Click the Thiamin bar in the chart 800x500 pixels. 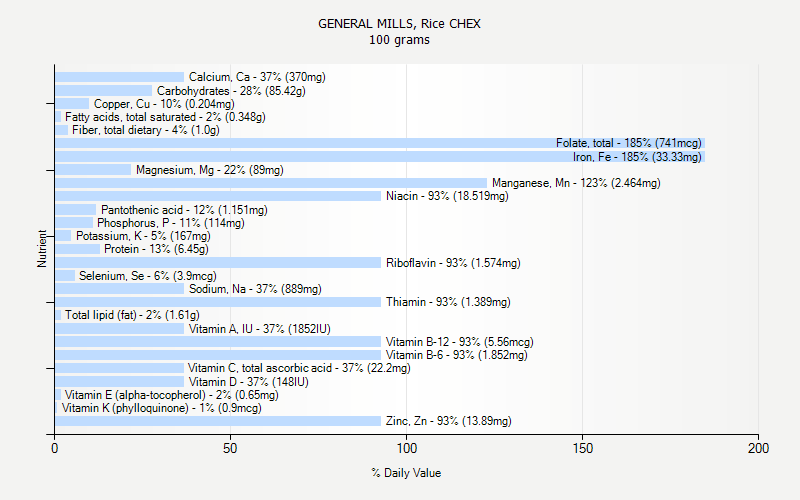click(x=218, y=302)
